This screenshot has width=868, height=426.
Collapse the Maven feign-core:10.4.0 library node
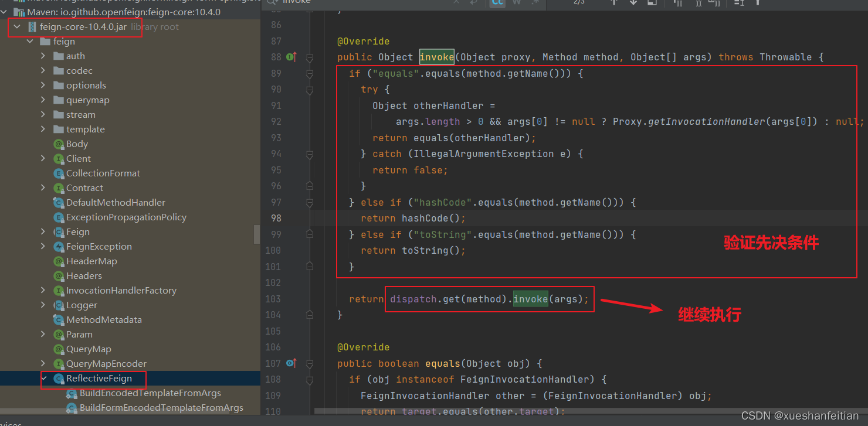(x=4, y=12)
